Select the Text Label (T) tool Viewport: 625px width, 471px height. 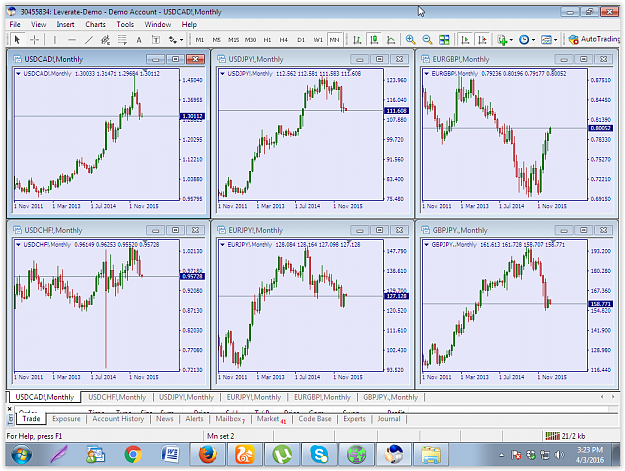[156, 40]
